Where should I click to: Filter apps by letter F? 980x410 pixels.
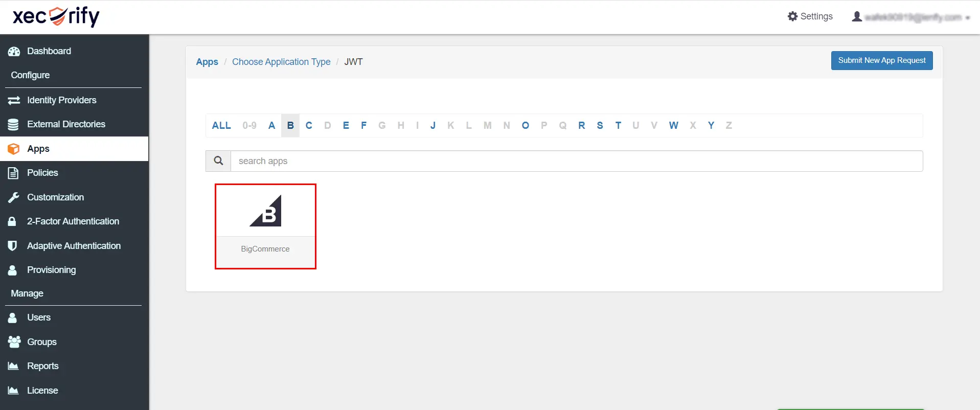(364, 125)
